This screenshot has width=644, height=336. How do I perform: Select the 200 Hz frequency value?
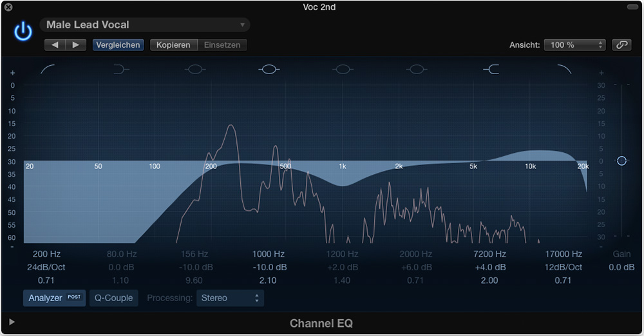pos(46,254)
